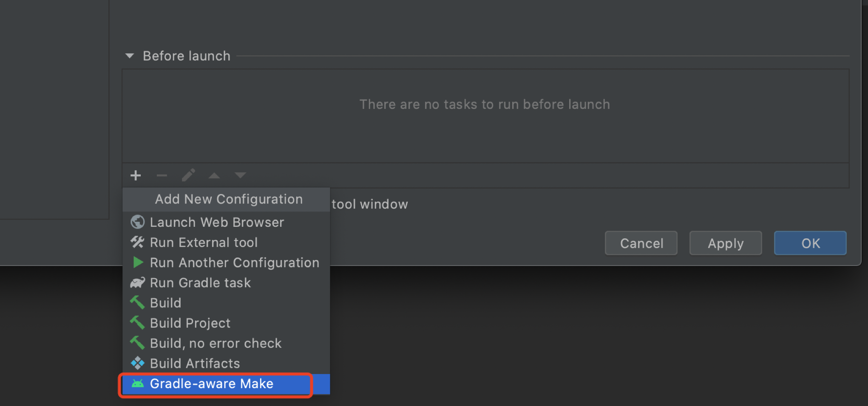Screen dimensions: 868x406
Task: Click the move-up arrow icon
Action: click(x=214, y=175)
